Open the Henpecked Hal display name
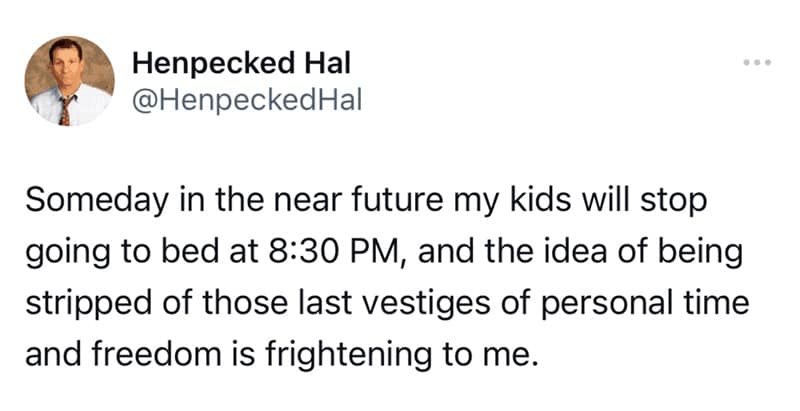The height and width of the screenshot is (411, 800). (241, 63)
